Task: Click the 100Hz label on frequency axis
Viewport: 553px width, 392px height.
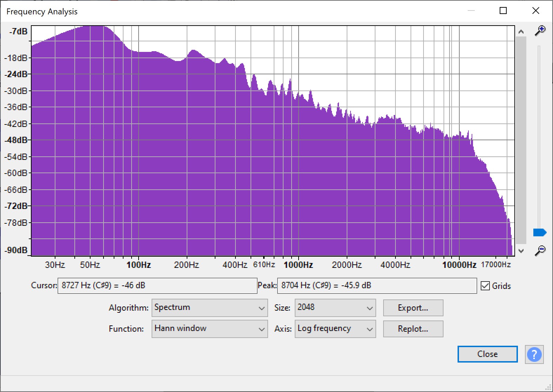Action: click(139, 265)
